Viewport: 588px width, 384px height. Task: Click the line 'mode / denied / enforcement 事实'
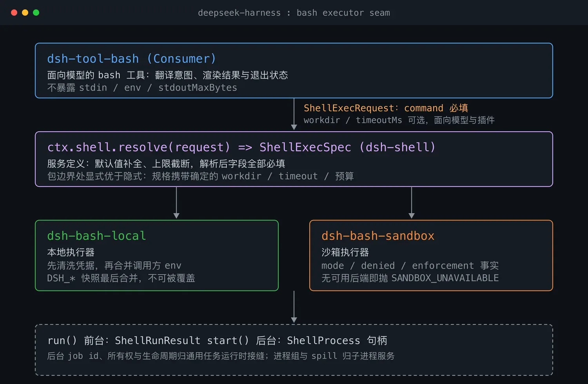pyautogui.click(x=410, y=265)
